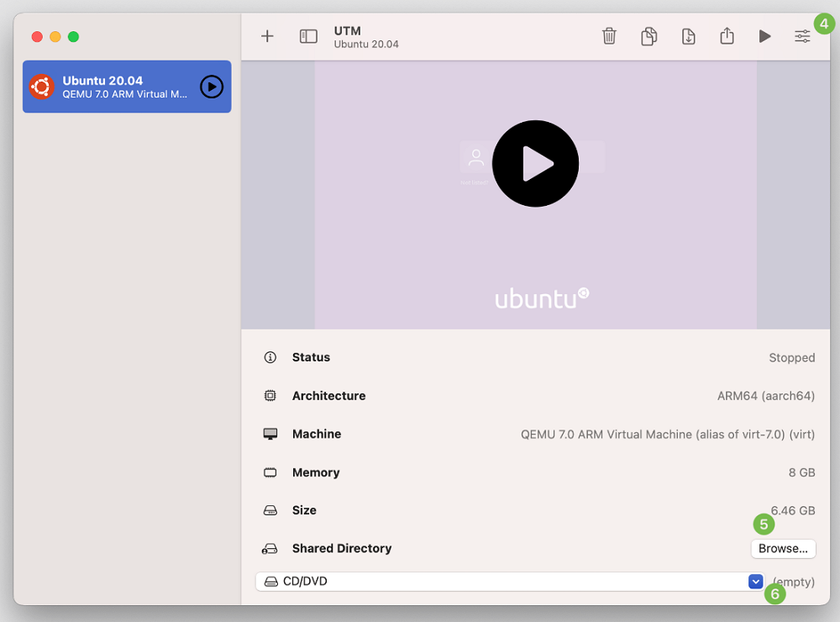Screen dimensions: 840x622
Task: Click the 'Architecture' label
Action: (x=329, y=396)
